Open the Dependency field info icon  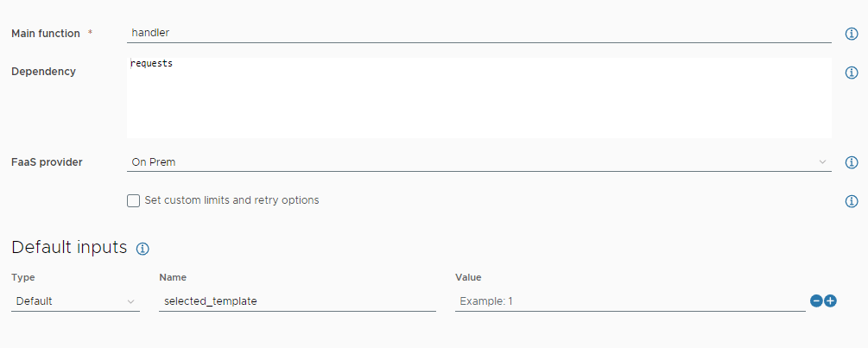pyautogui.click(x=851, y=73)
